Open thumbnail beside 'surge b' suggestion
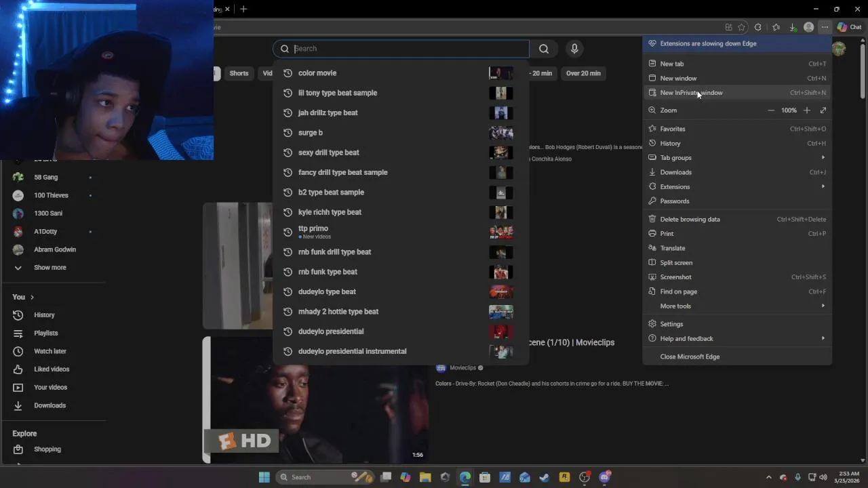The image size is (868, 488). (501, 133)
